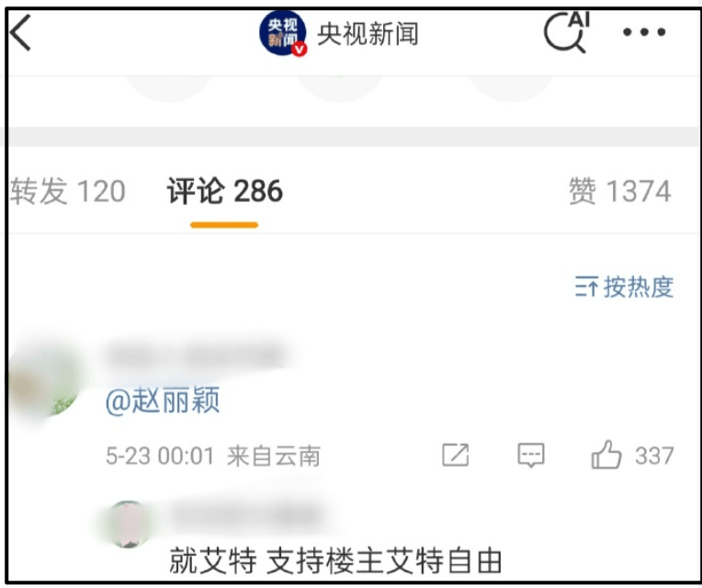Tap the 337 like count
702x588 pixels.
point(654,456)
